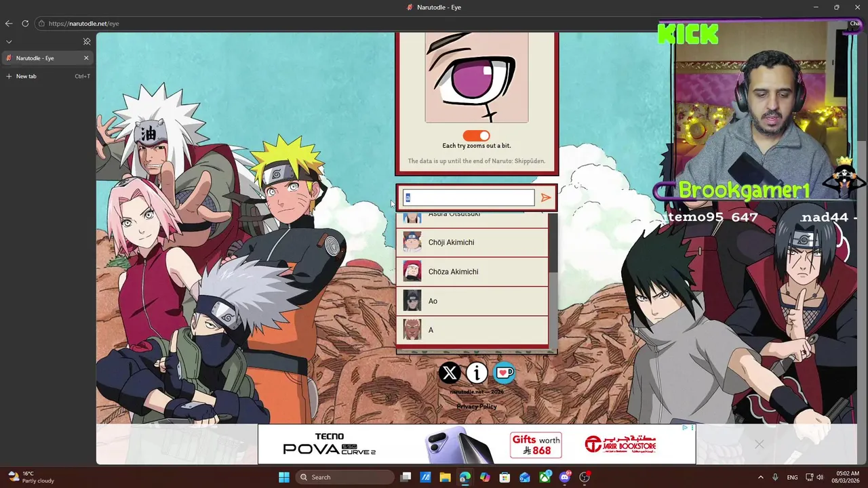The height and width of the screenshot is (488, 868).
Task: Open Microsoft Edge from the taskbar
Action: click(465, 477)
